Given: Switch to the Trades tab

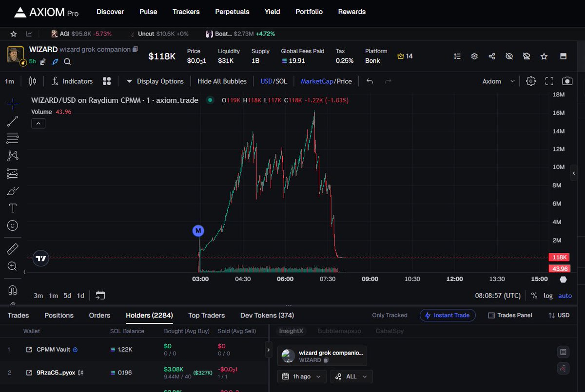Looking at the screenshot, I should click(18, 315).
